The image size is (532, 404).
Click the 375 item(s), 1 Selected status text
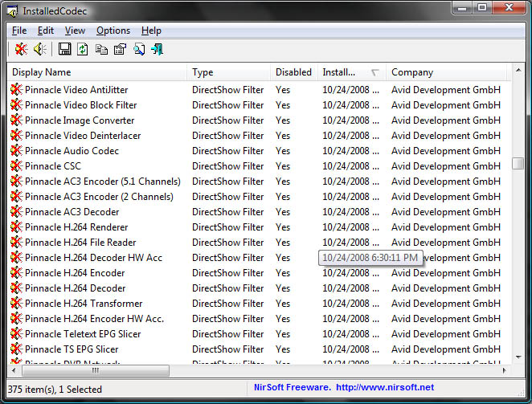coord(55,389)
